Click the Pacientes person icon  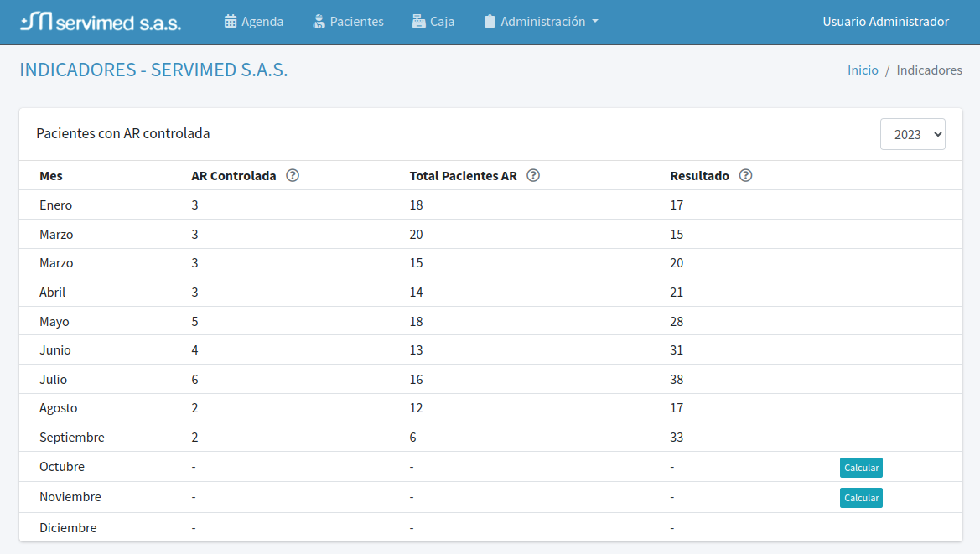pos(319,22)
